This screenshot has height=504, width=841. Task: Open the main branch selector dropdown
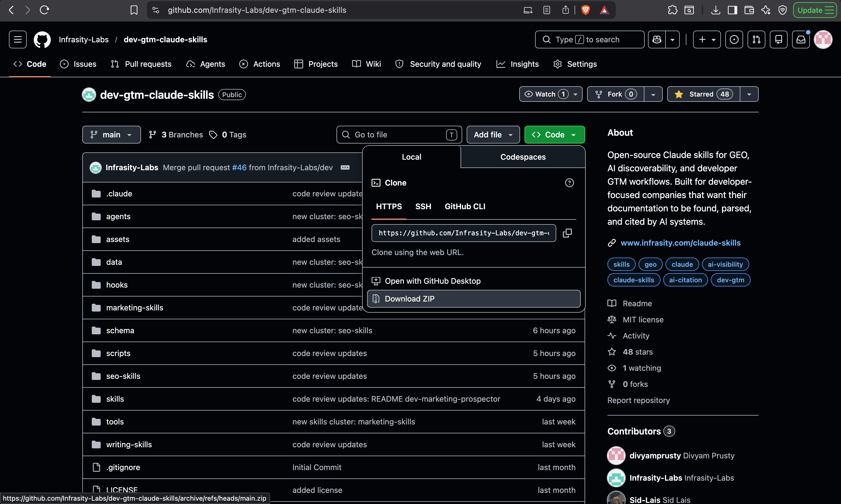pos(111,135)
